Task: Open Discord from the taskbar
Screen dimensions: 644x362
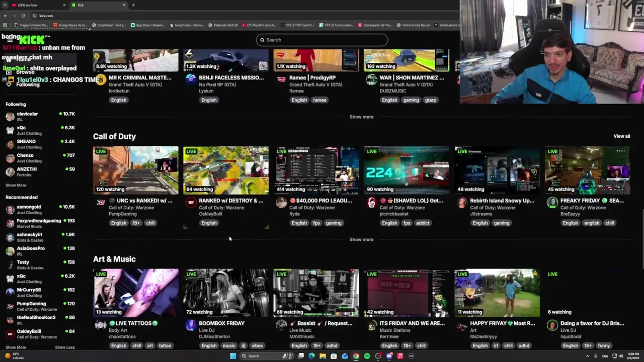Action: pyautogui.click(x=389, y=356)
